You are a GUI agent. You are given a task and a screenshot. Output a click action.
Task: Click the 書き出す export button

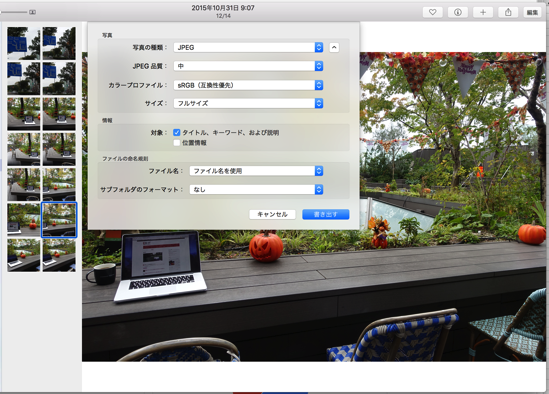326,214
